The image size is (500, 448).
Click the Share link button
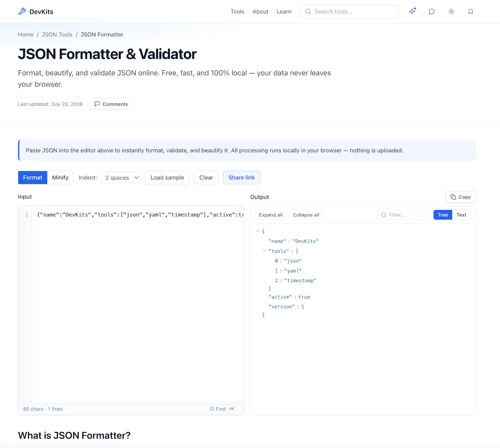pyautogui.click(x=242, y=178)
